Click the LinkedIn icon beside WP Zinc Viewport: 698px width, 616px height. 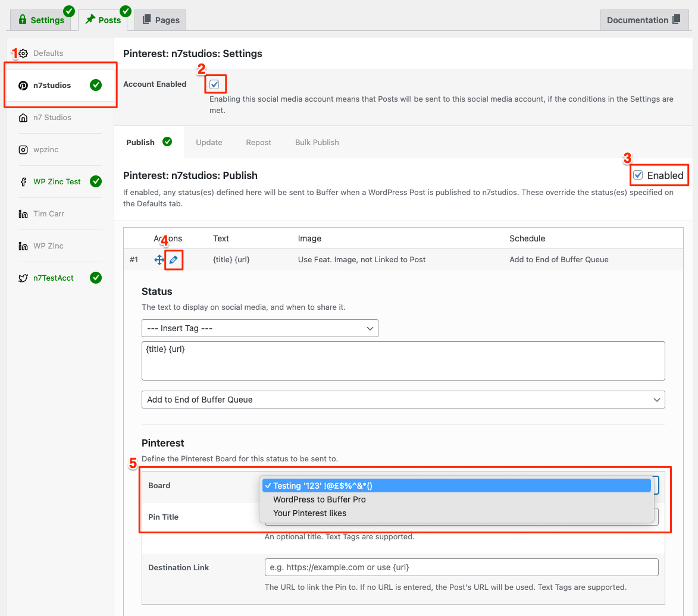pos(23,246)
